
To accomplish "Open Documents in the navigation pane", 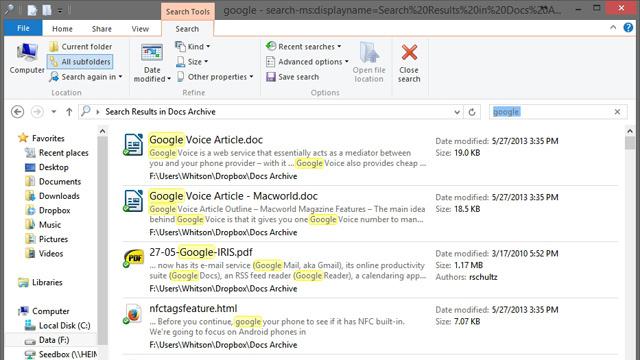I will click(x=53, y=181).
